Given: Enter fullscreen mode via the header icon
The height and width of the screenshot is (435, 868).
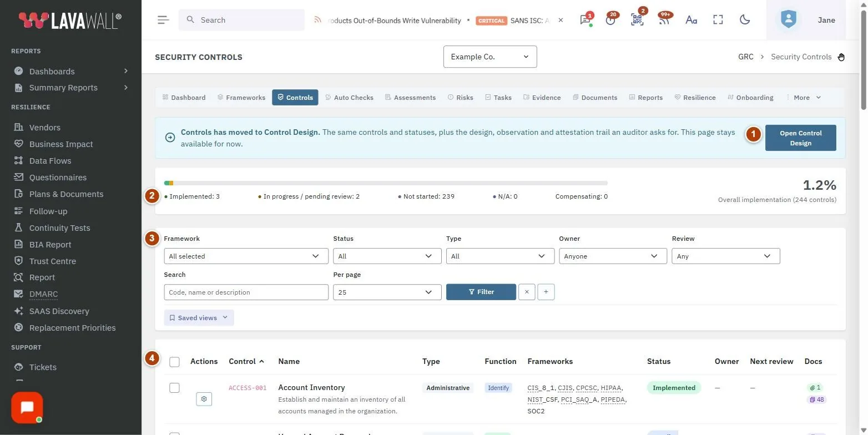Looking at the screenshot, I should 718,20.
